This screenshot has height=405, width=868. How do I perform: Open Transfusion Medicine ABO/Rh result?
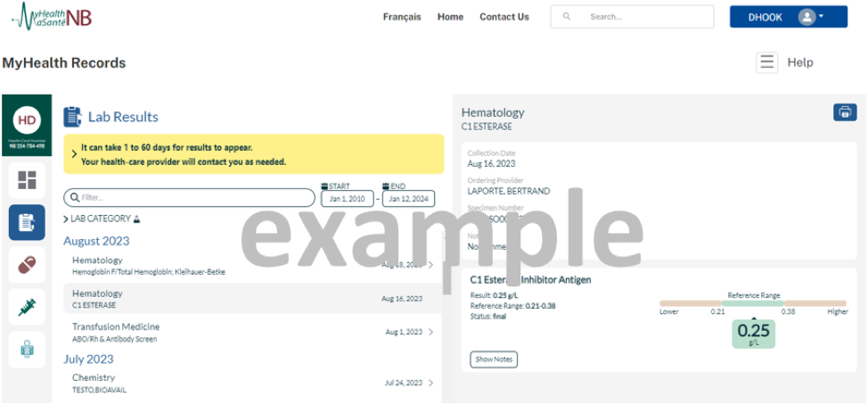click(250, 332)
